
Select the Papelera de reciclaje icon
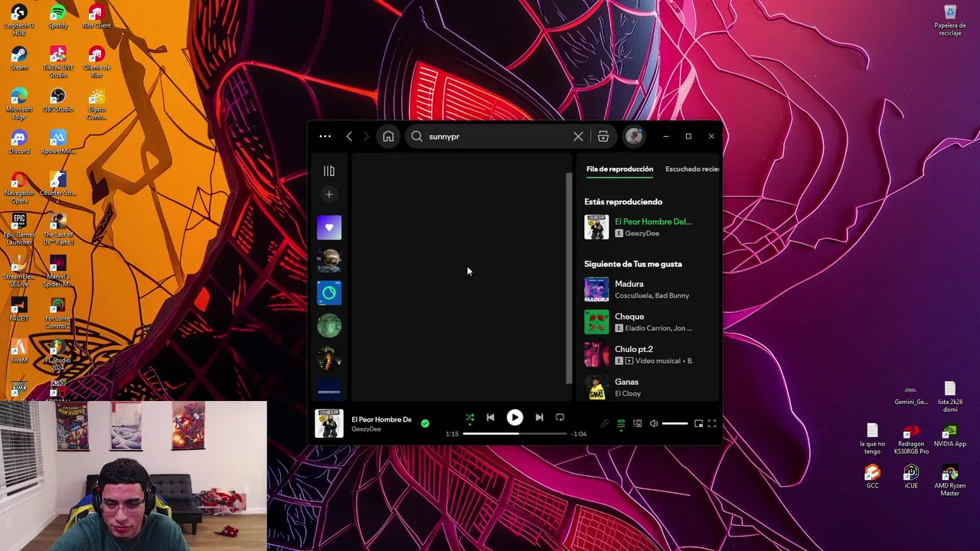tap(950, 20)
